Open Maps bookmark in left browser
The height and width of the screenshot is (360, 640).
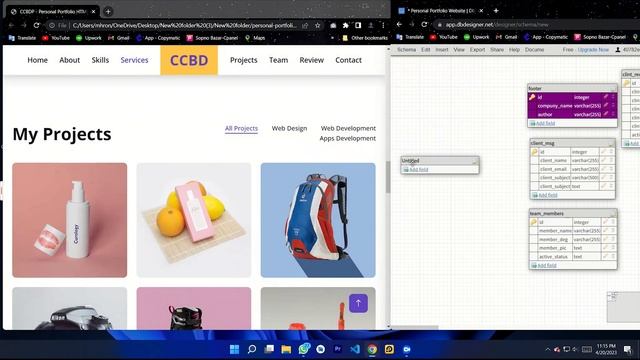(255, 38)
